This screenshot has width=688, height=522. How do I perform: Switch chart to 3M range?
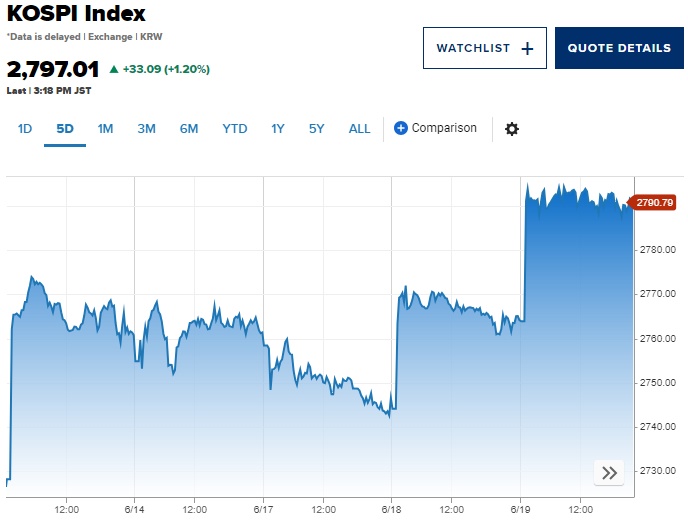point(146,128)
